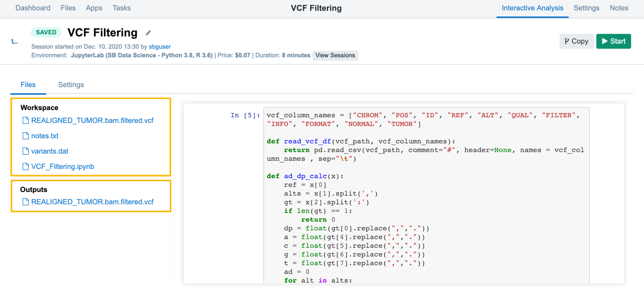
Task: Click the JupyterLab environment description text
Action: pyautogui.click(x=142, y=55)
